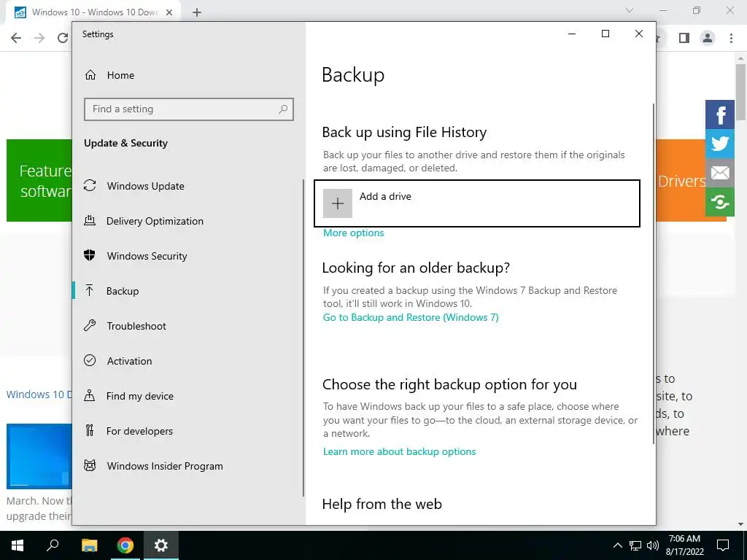The width and height of the screenshot is (747, 560).
Task: Open Go to Backup and Restore (Windows 7)
Action: pos(411,317)
